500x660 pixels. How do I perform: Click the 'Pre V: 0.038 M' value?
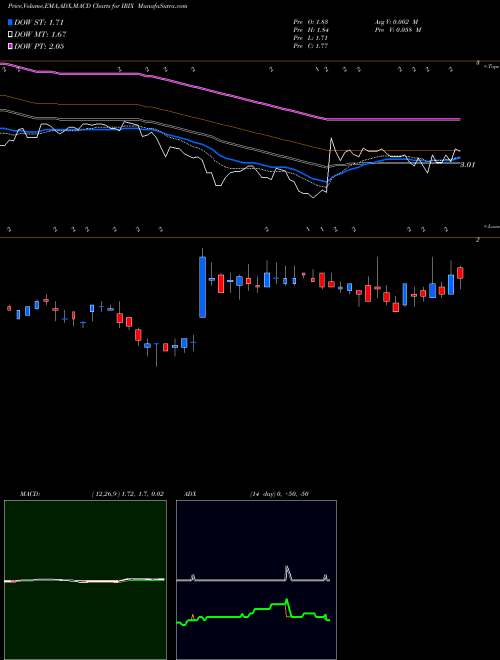point(398,30)
